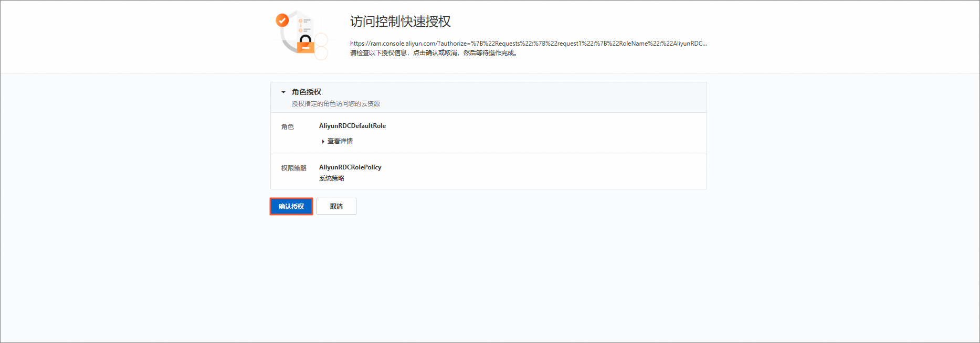Click the 权限策略 label
Viewport: 980px width, 343px height.
pos(294,168)
